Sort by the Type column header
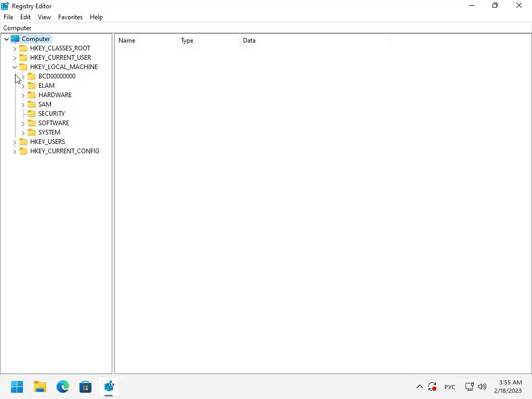The image size is (532, 399). coord(209,41)
